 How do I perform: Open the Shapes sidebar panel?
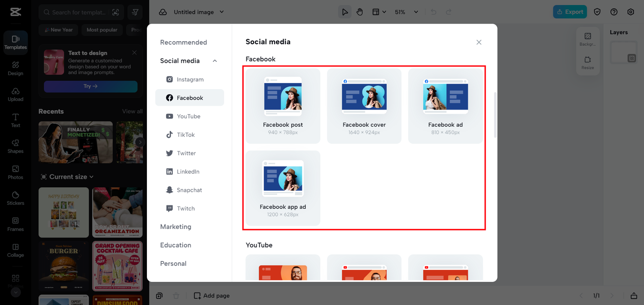16,146
